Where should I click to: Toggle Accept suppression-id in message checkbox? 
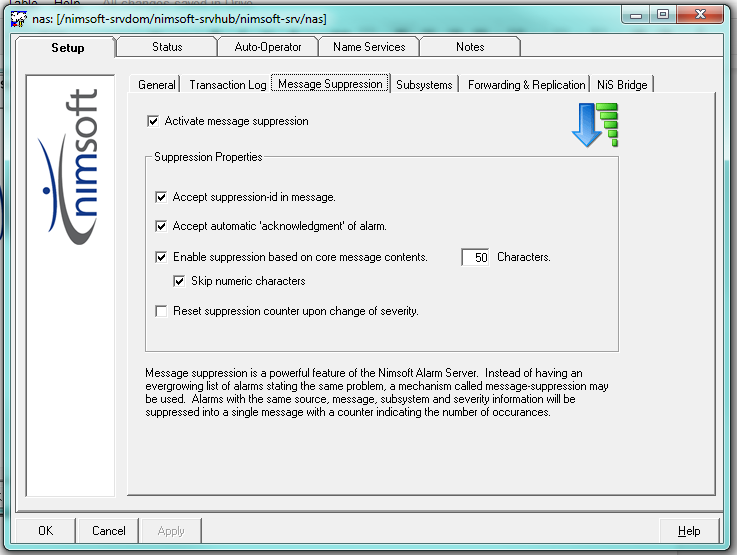click(161, 197)
